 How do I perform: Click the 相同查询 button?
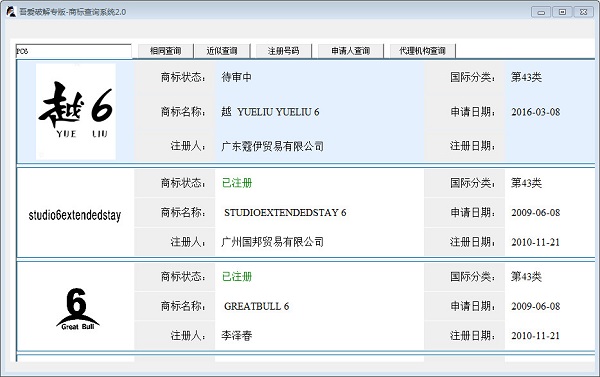(x=165, y=51)
